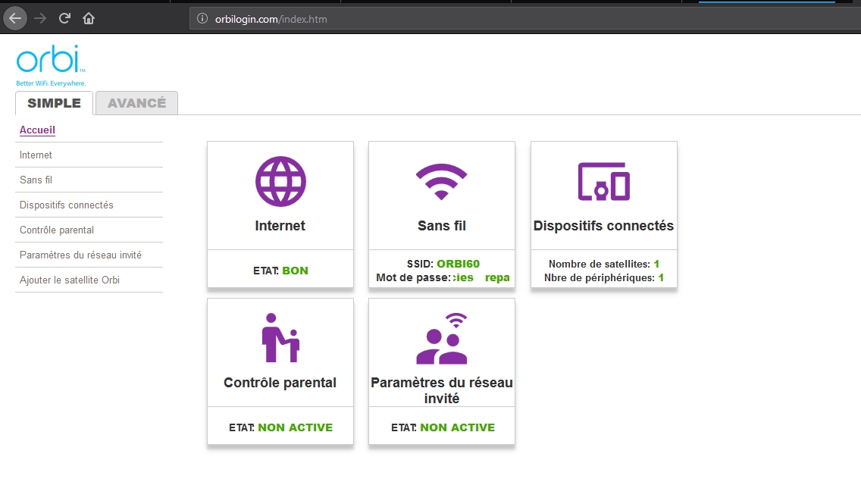Select Sans fil in the sidebar menu
The height and width of the screenshot is (504, 861).
36,180
